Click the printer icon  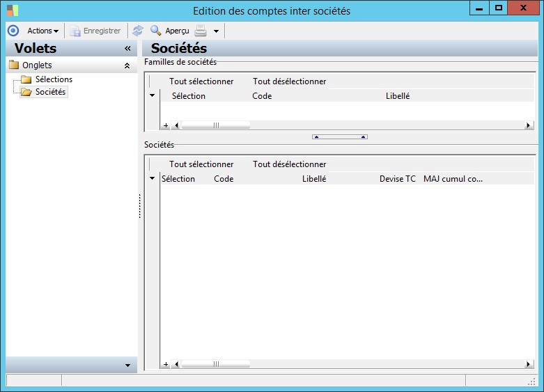[x=201, y=31]
